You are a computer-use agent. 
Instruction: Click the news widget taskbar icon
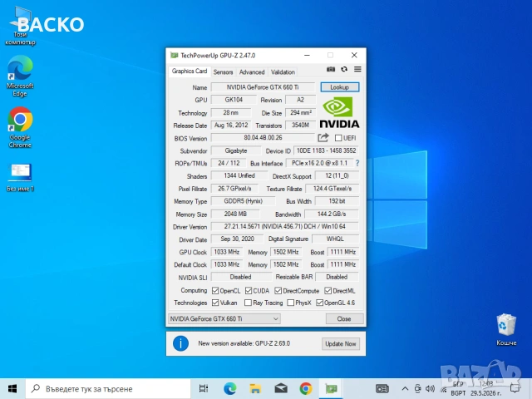click(382, 388)
